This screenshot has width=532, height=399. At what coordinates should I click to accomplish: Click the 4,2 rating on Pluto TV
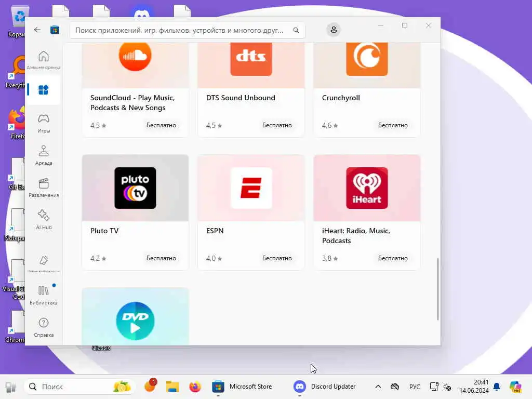point(98,259)
